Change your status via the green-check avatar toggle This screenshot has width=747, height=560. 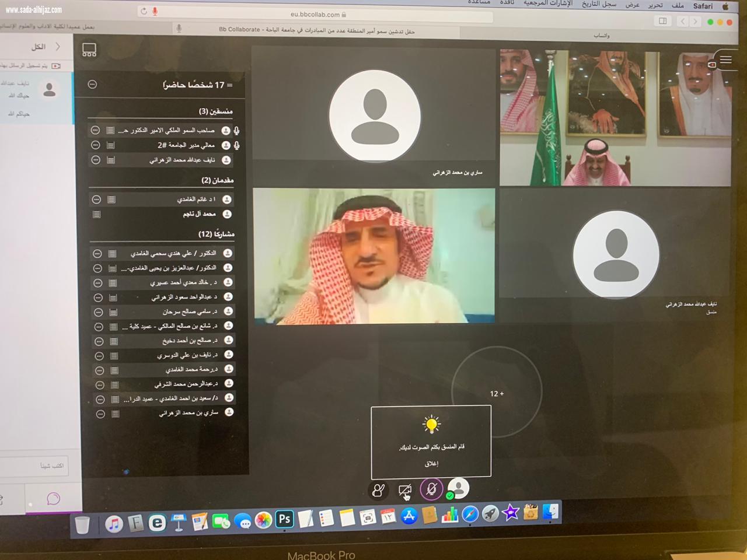458,489
